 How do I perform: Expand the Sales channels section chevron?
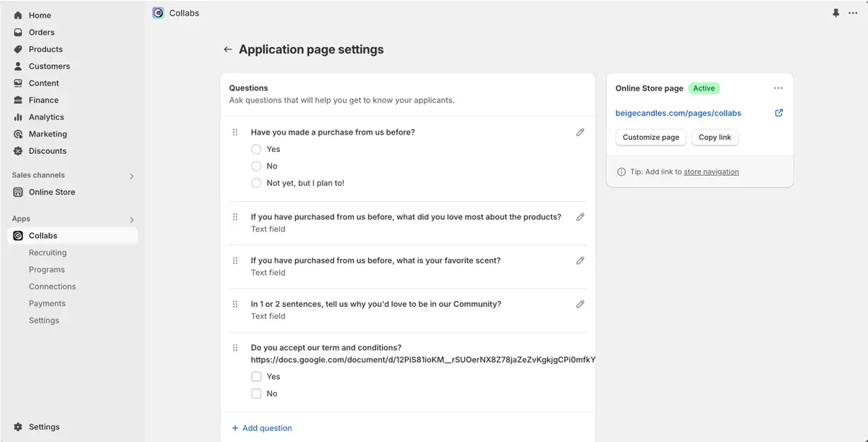(132, 176)
